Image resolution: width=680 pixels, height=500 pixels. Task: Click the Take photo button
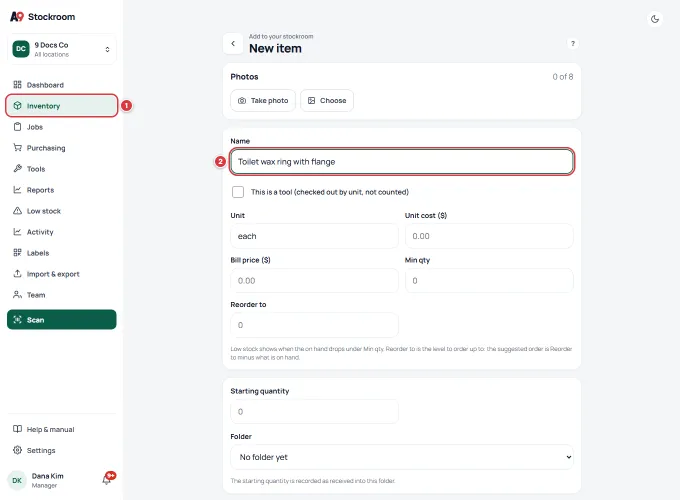point(263,101)
